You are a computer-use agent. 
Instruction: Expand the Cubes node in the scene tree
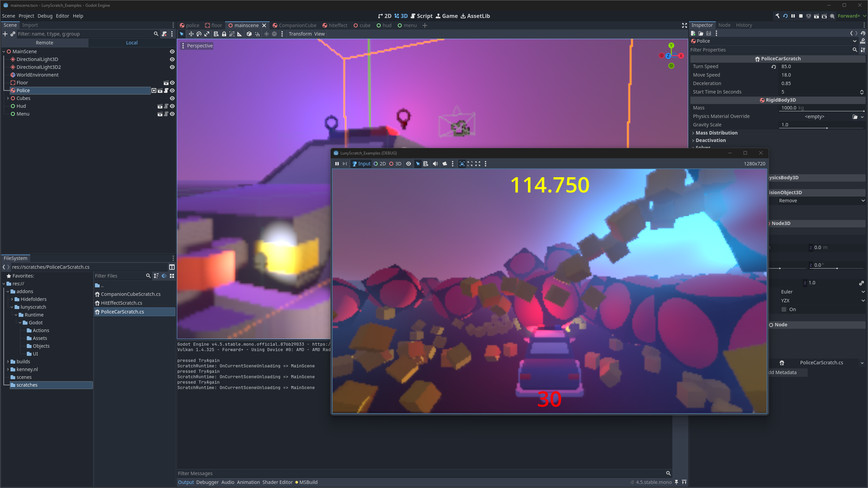pos(8,98)
